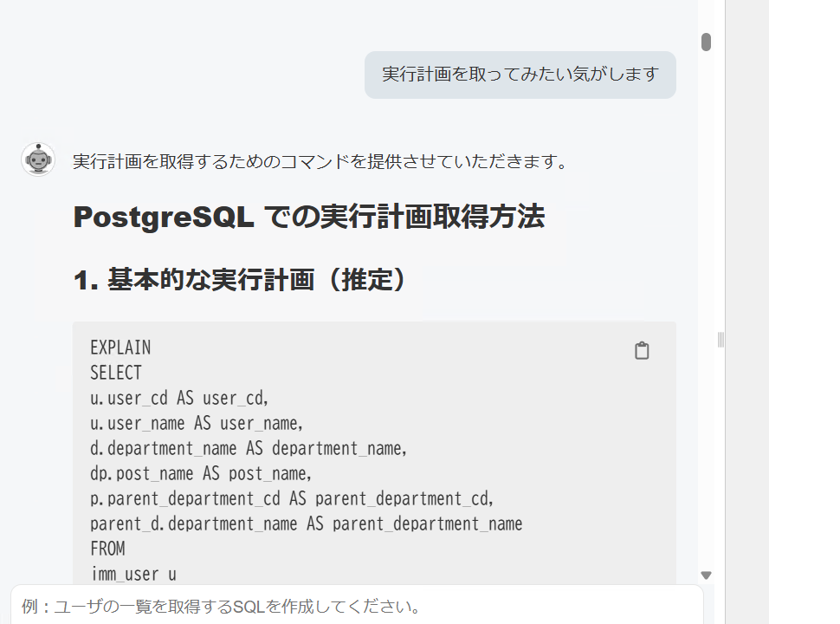Click the heading PostgreSQL での実行計画取得方法
Image resolution: width=840 pixels, height=624 pixels.
308,217
